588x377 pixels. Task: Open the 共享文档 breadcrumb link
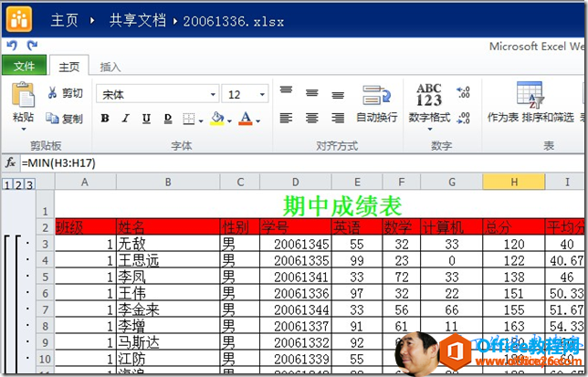pyautogui.click(x=137, y=21)
